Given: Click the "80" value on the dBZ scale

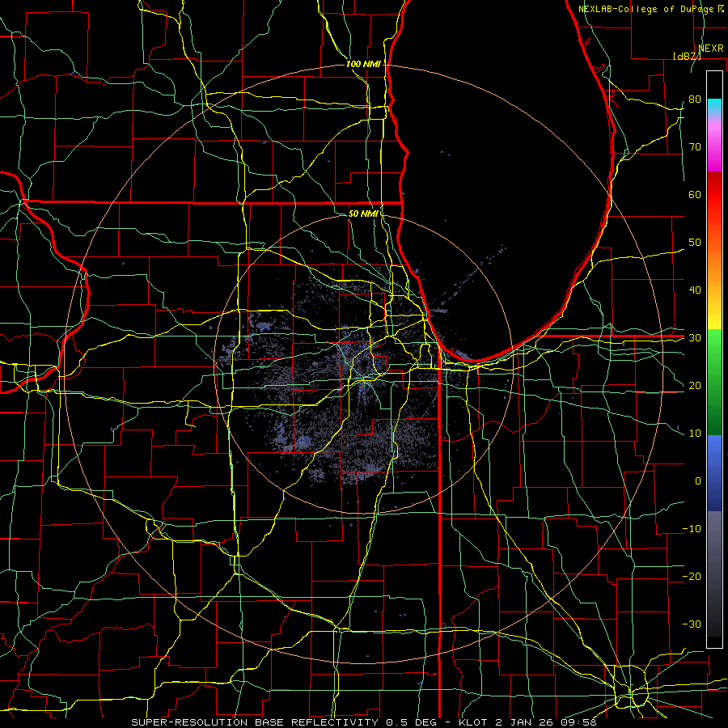Looking at the screenshot, I should [x=695, y=99].
